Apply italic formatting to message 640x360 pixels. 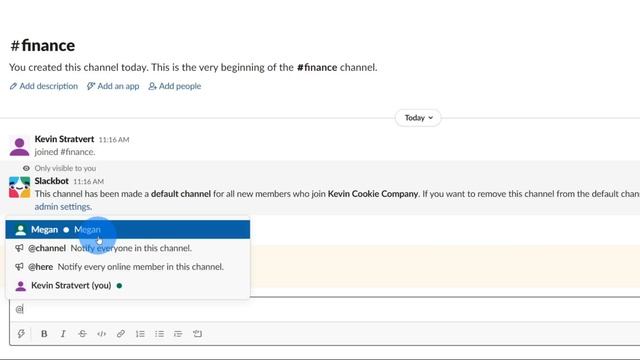click(63, 334)
